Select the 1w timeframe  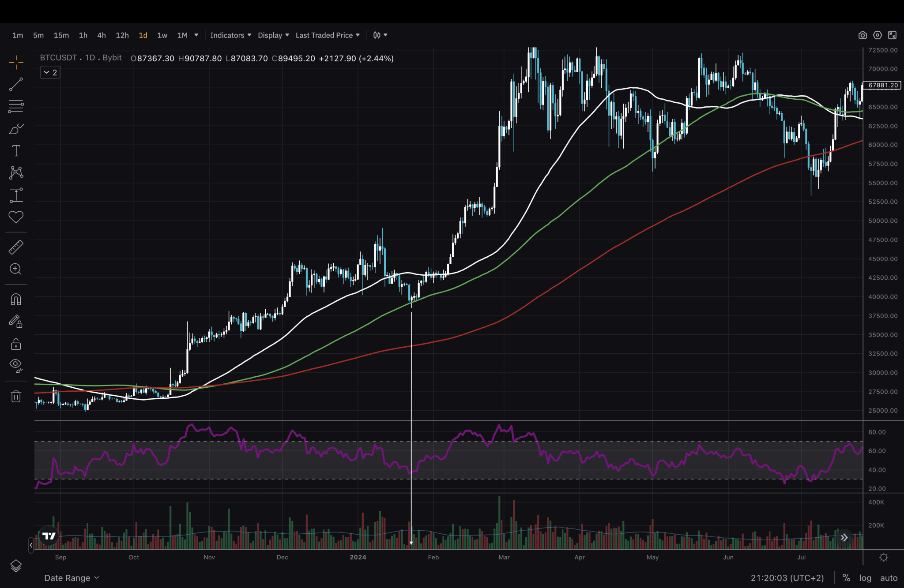pyautogui.click(x=162, y=35)
